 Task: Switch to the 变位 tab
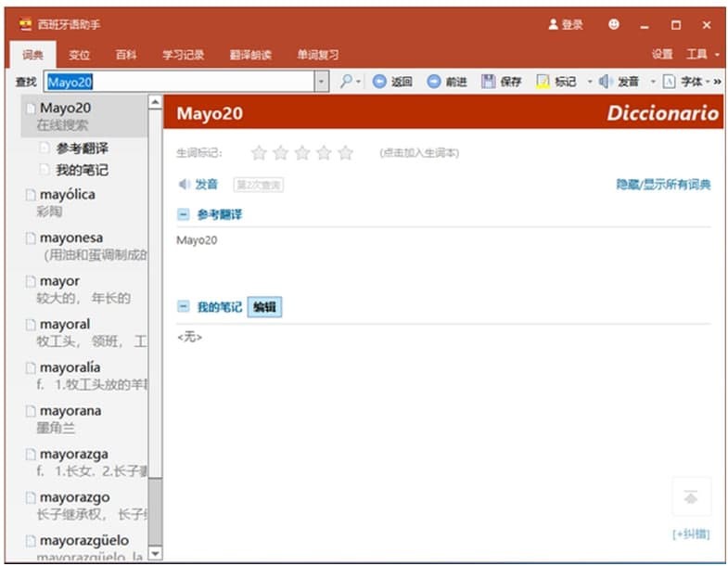coord(80,55)
